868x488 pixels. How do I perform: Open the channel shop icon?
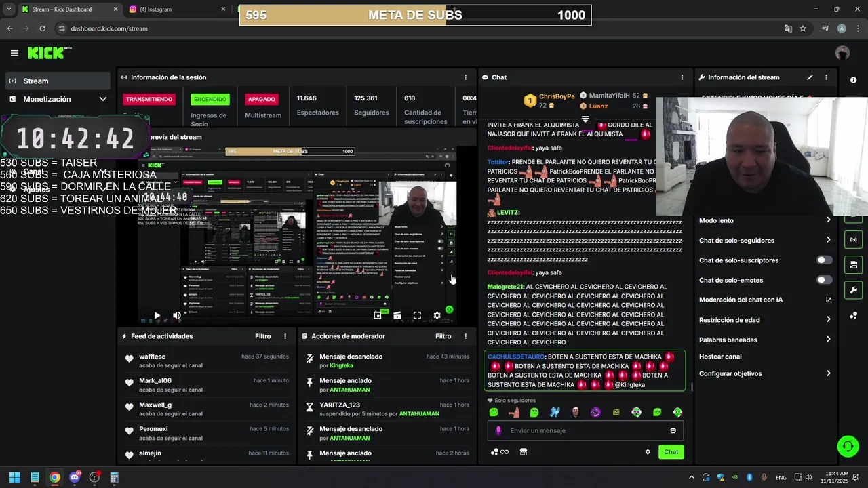tap(523, 452)
